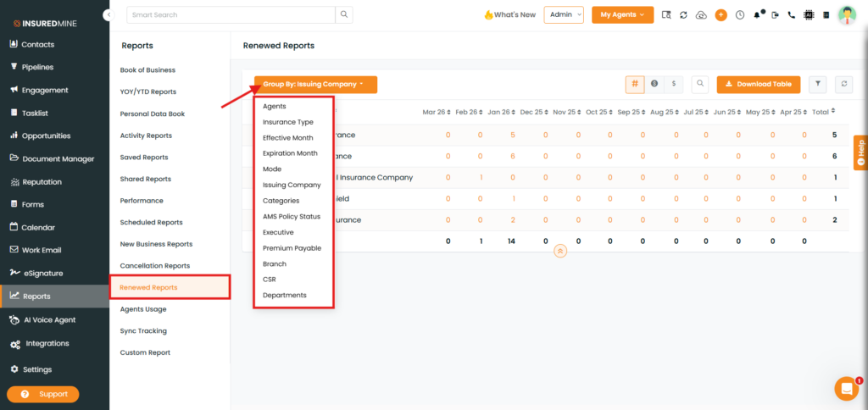Choose Departments in the group-by menu
The height and width of the screenshot is (410, 868).
[x=284, y=295]
